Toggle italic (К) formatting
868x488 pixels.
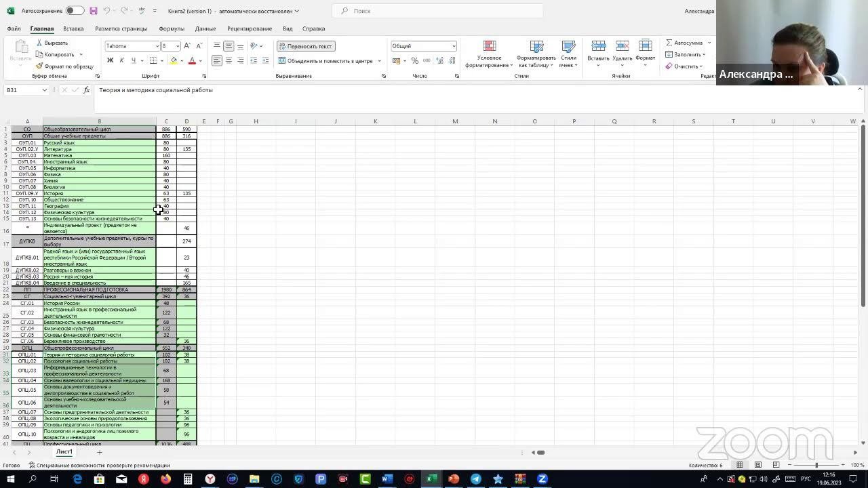(x=122, y=60)
